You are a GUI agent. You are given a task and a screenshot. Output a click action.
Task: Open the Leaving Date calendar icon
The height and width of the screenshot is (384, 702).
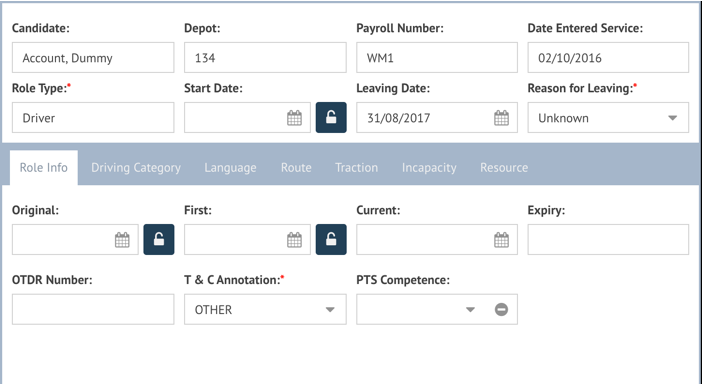[501, 118]
